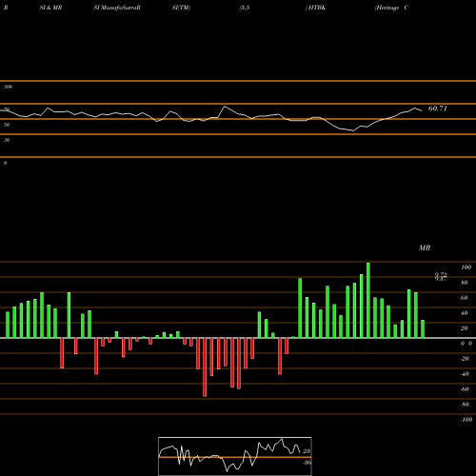Click the 23 value in mini chart
This screenshot has height=476, width=476.
(x=307, y=451)
